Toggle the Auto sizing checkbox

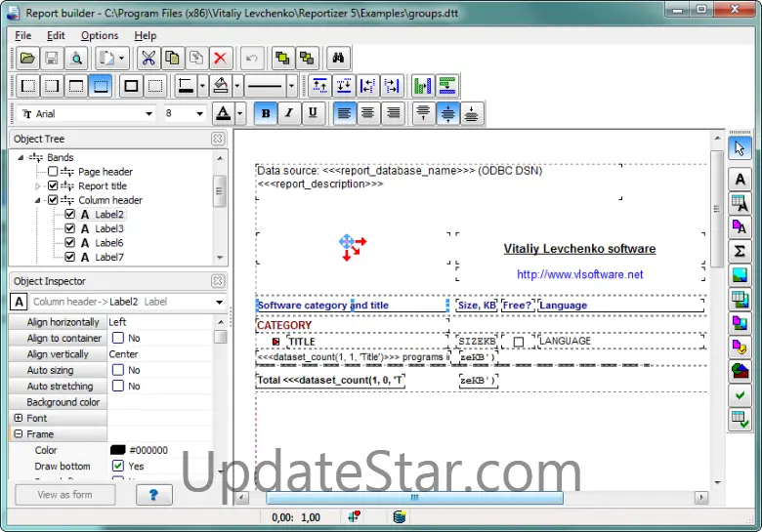pos(118,370)
